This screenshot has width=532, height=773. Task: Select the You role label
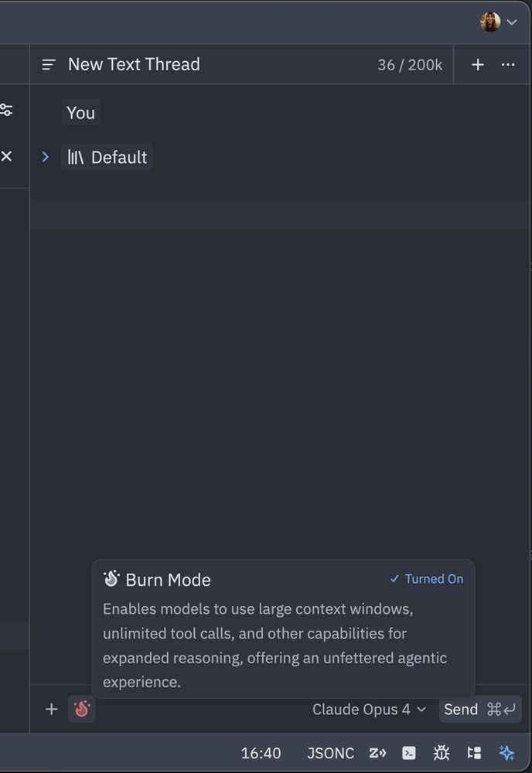click(81, 112)
